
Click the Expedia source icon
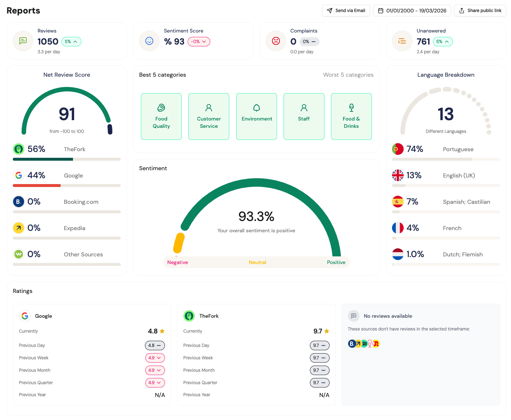point(19,228)
